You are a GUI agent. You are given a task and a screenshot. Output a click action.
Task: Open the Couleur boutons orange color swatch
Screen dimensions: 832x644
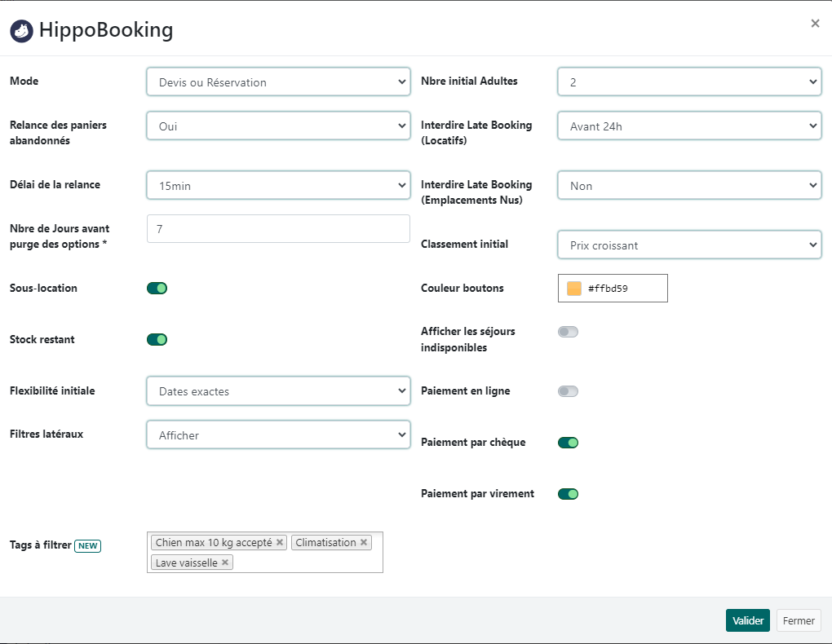coord(574,289)
